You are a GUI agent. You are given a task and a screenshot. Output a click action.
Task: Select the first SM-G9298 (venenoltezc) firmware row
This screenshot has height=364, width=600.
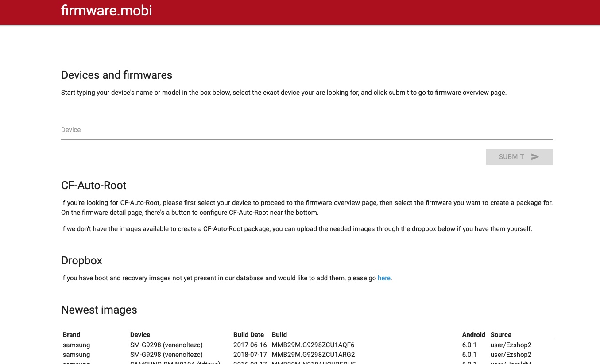coord(166,345)
